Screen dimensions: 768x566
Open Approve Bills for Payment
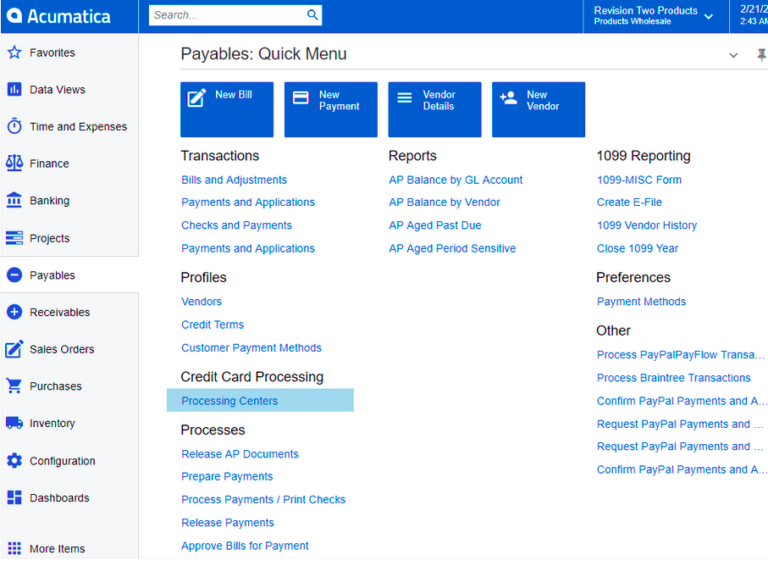[x=245, y=545]
